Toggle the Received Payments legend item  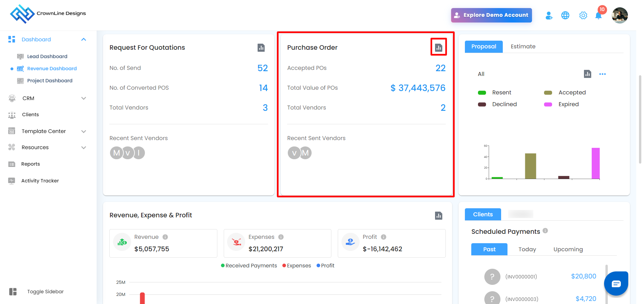pyautogui.click(x=249, y=266)
